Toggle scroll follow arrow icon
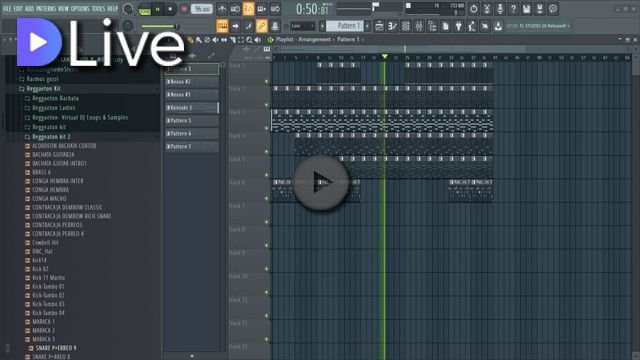640x360 pixels. pyautogui.click(x=236, y=26)
